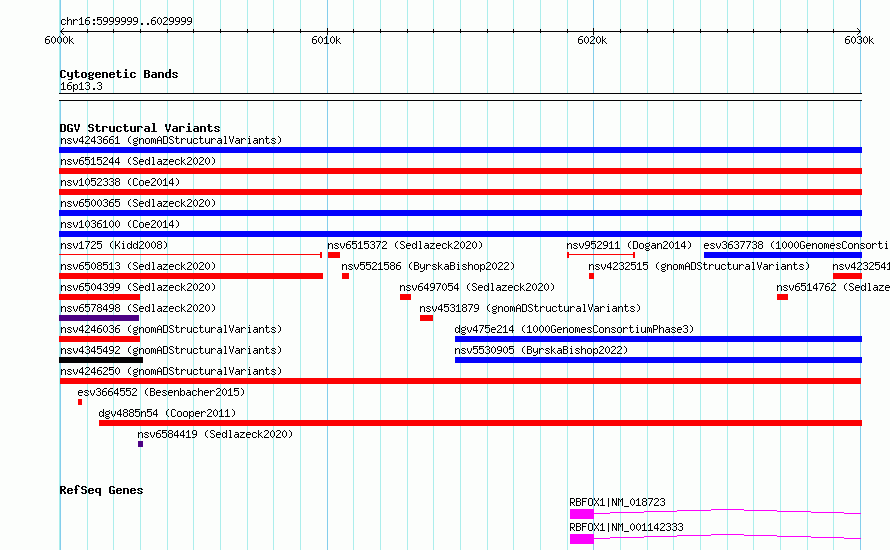Select blue bar under dgv475e214
Screen dimensions: 890x550
coord(658,339)
